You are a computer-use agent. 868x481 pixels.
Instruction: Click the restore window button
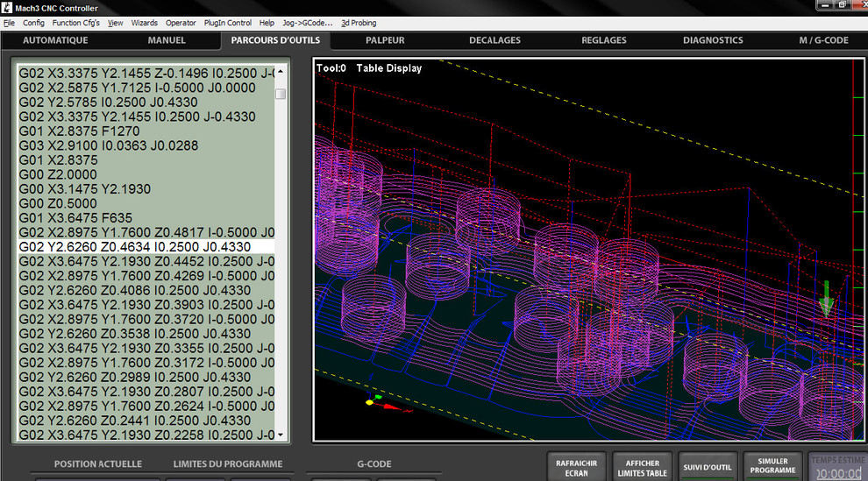pos(842,5)
